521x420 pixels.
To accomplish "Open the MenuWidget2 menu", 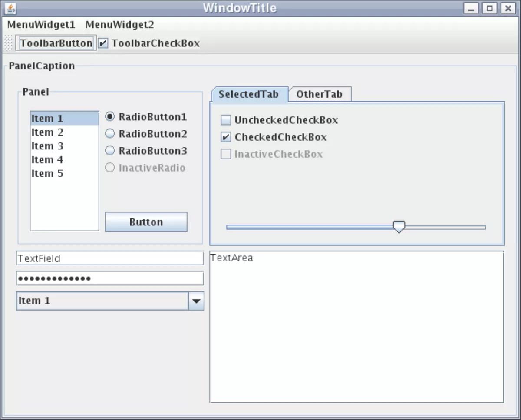I will (120, 25).
